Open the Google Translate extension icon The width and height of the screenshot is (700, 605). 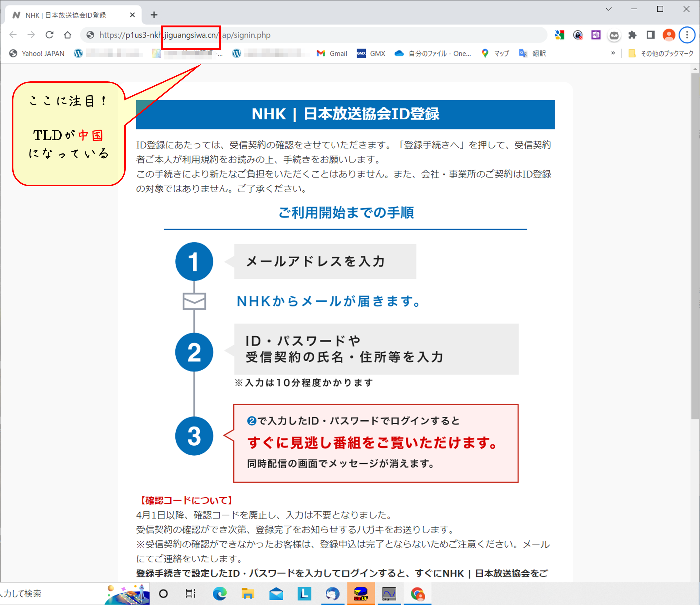click(x=560, y=35)
